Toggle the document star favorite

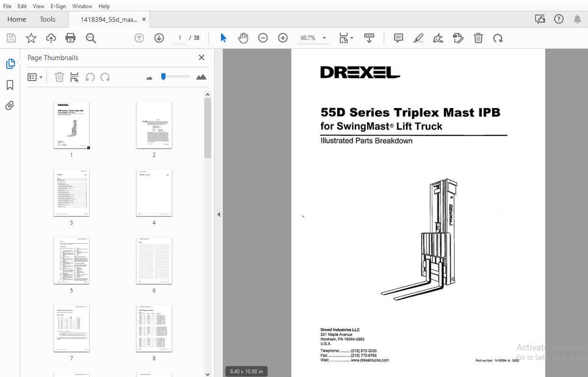tap(31, 38)
